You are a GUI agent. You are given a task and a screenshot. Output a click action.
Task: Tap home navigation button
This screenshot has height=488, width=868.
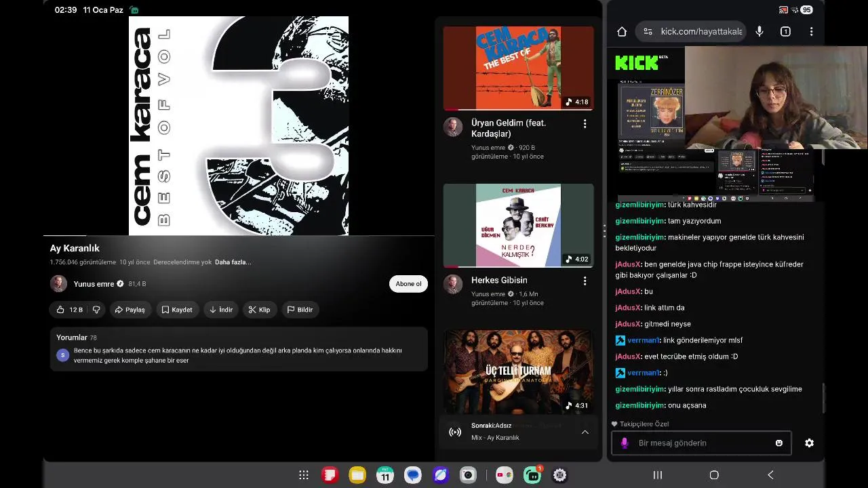coord(714,475)
